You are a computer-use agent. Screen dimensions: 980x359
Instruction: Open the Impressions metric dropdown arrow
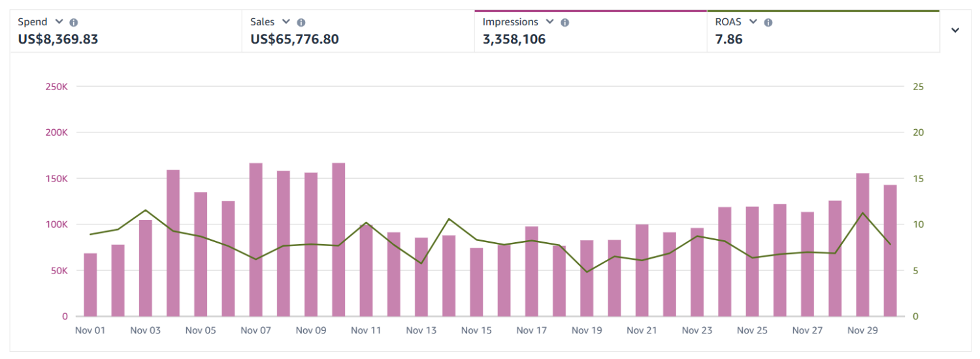point(550,22)
